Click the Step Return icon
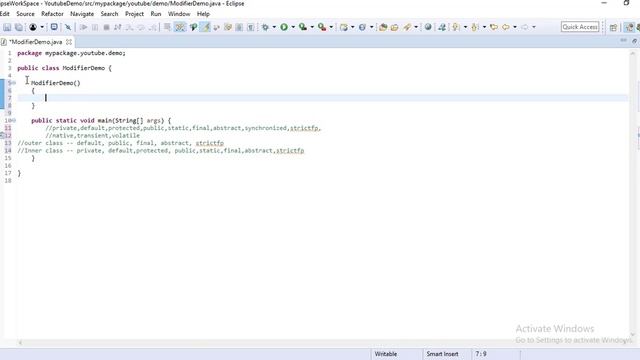The height and width of the screenshot is (360, 640). (x=153, y=27)
